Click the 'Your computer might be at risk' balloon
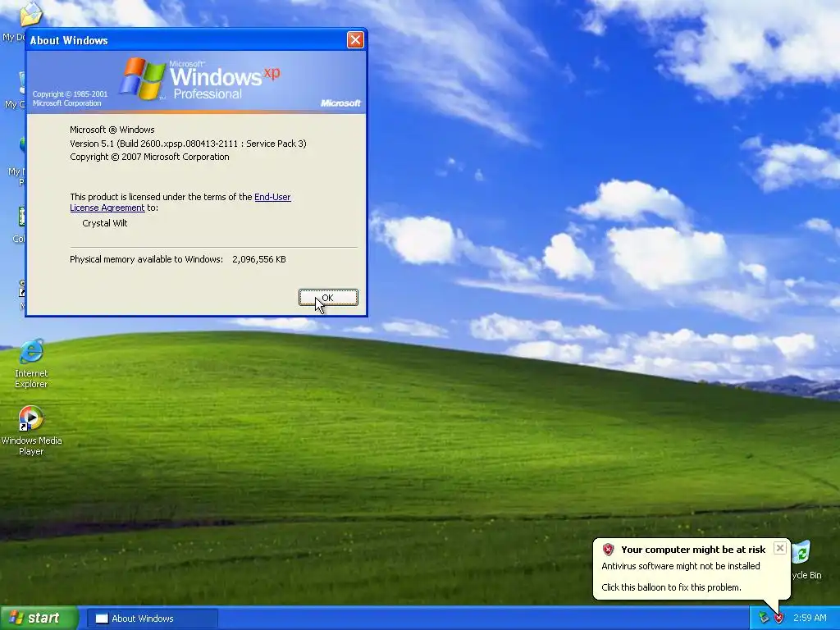840x630 pixels. [692, 568]
